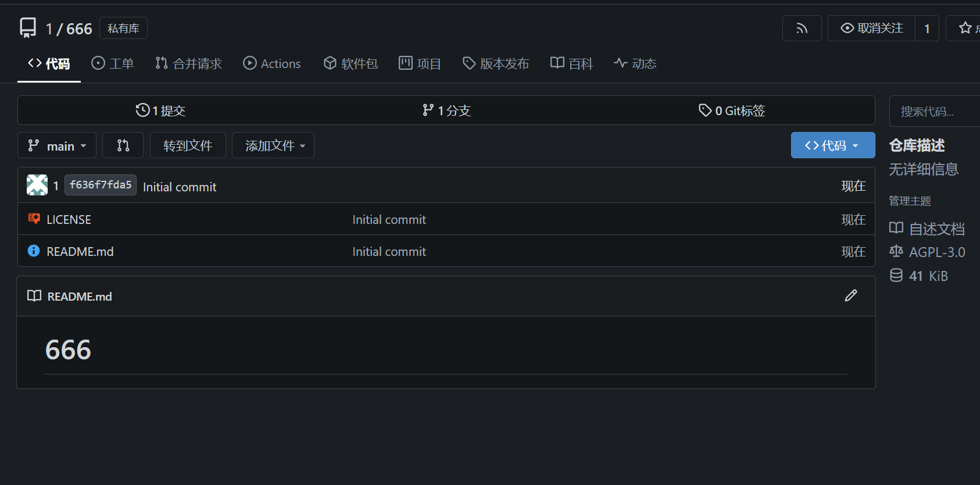
Task: Open the 1 分支 branches list
Action: pyautogui.click(x=446, y=110)
